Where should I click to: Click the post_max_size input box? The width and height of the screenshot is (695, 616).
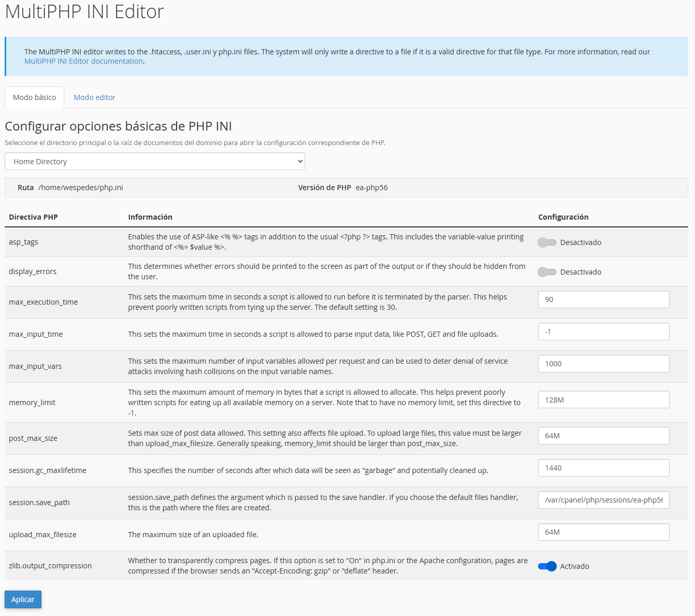click(x=603, y=436)
